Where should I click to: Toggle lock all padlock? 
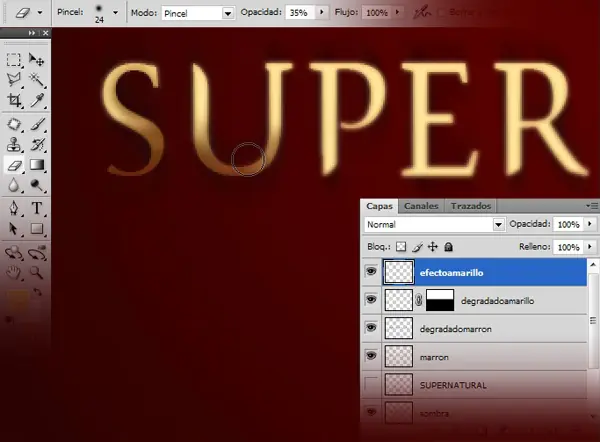[448, 247]
